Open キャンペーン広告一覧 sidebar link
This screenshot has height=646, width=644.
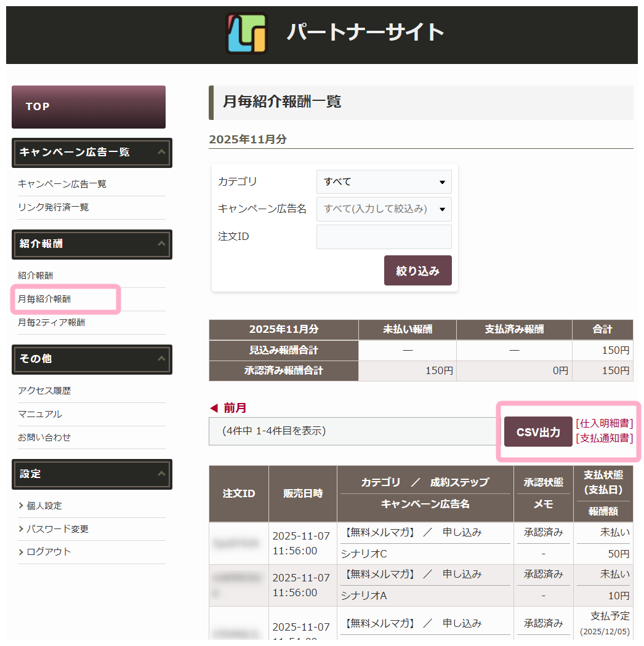point(62,184)
